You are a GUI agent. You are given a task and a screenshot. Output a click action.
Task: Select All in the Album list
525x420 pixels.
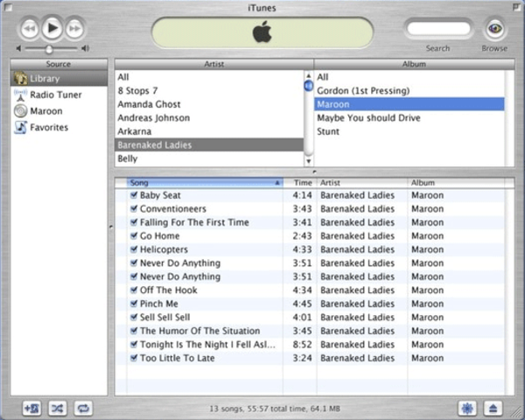coord(409,77)
